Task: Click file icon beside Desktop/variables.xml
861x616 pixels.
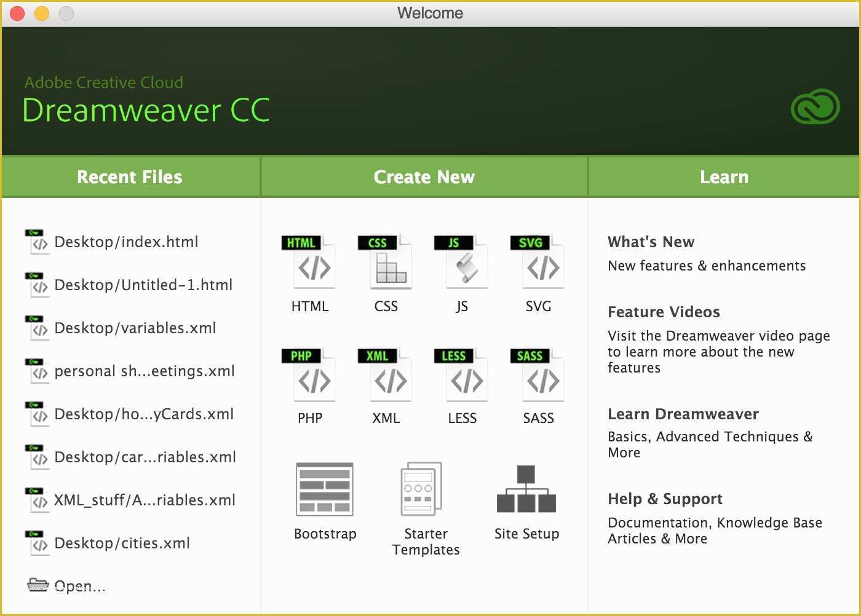Action: click(36, 328)
